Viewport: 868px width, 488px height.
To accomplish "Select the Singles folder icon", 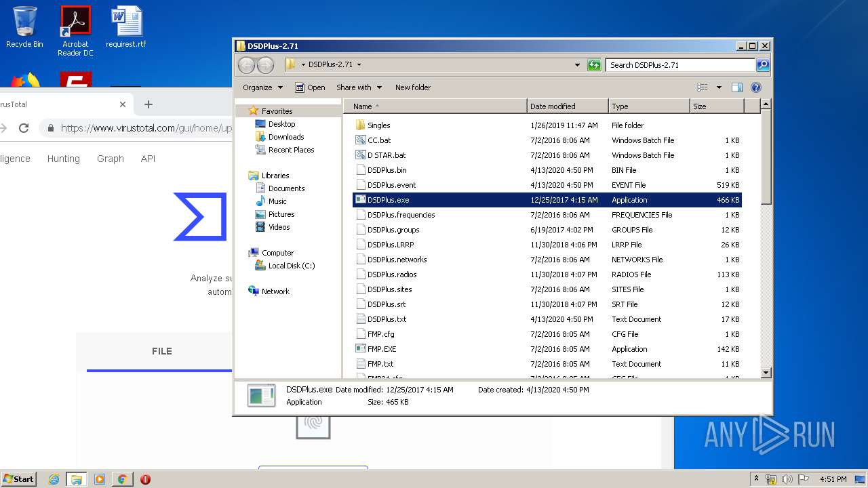I will click(361, 125).
